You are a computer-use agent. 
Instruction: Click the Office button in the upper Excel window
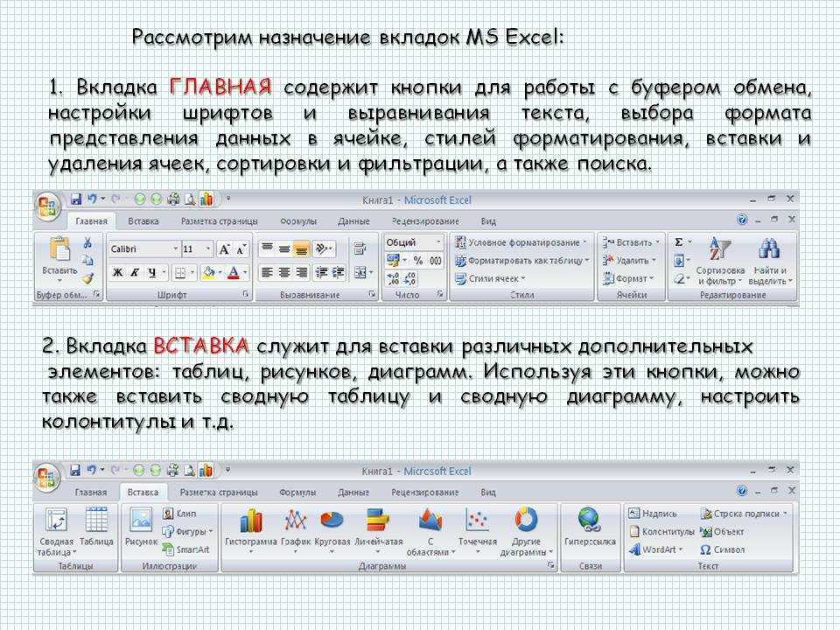(x=47, y=206)
